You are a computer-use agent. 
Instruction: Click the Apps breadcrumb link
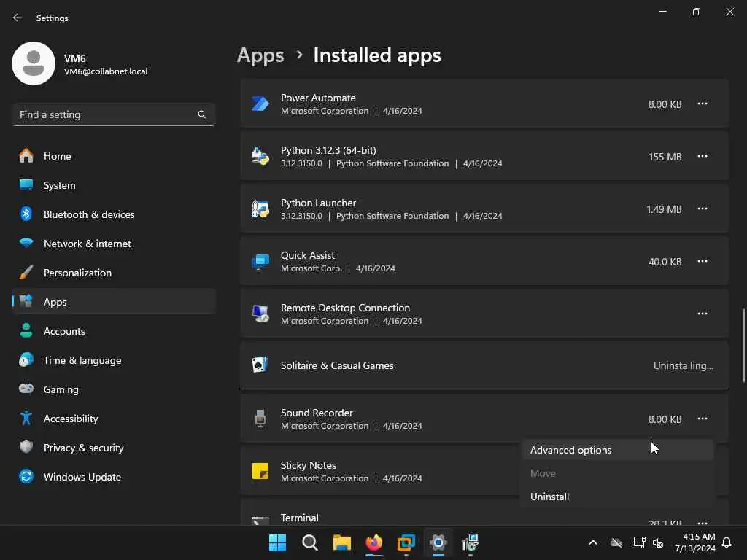click(260, 55)
